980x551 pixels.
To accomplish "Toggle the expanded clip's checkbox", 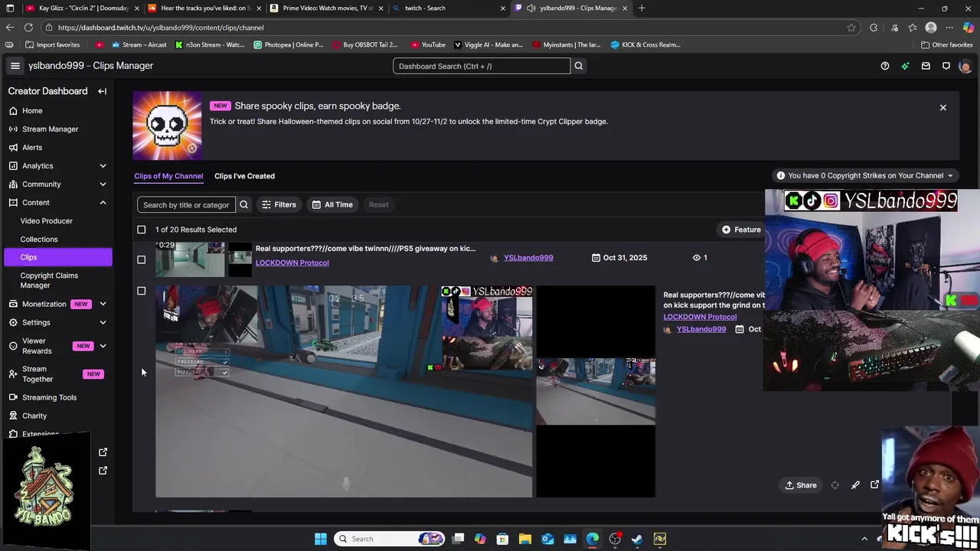I will [x=141, y=291].
